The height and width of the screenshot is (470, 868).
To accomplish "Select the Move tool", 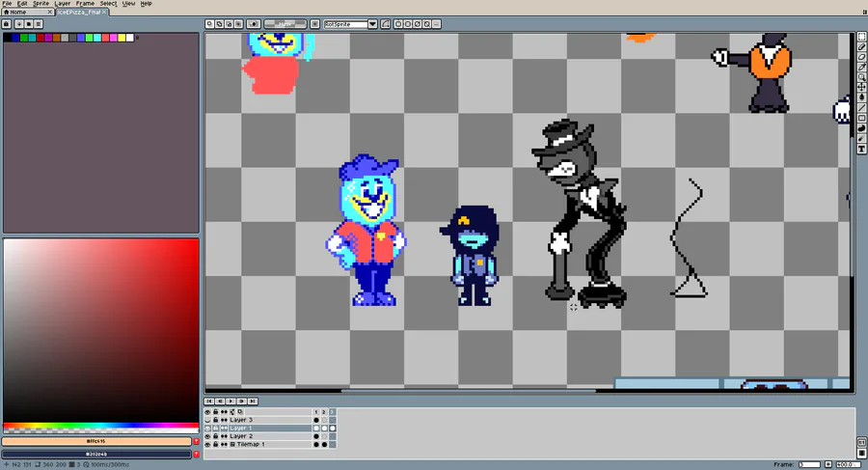I will click(862, 87).
